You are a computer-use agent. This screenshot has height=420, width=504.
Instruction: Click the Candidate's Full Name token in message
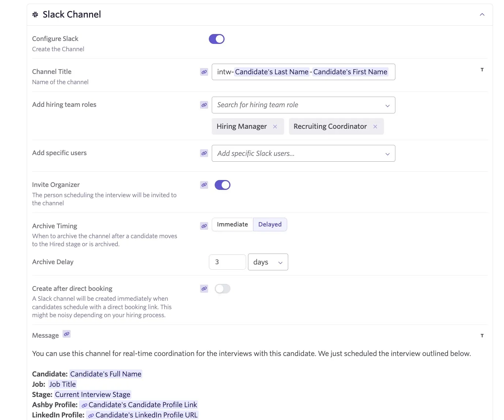tap(106, 374)
